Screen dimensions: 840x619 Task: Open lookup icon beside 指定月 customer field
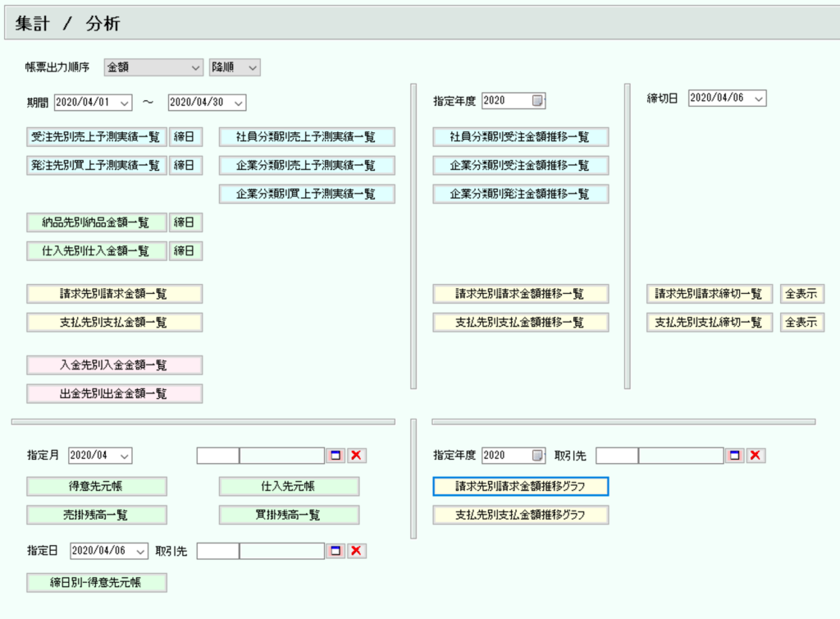click(x=336, y=456)
